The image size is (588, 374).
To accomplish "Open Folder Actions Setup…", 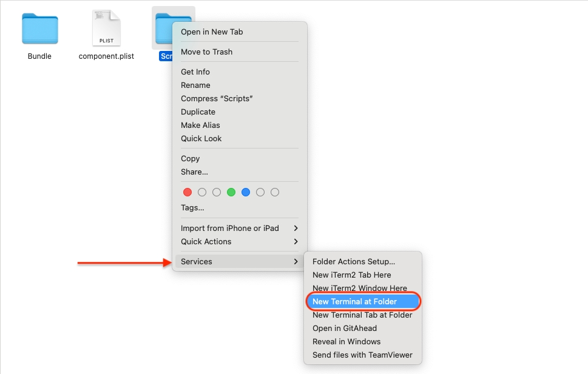I will point(353,262).
